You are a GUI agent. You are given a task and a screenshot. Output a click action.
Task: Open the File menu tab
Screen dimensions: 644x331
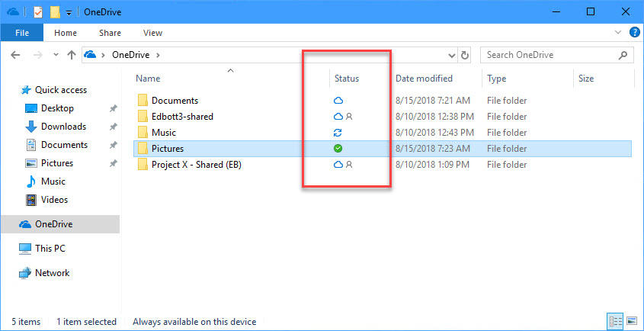[22, 33]
